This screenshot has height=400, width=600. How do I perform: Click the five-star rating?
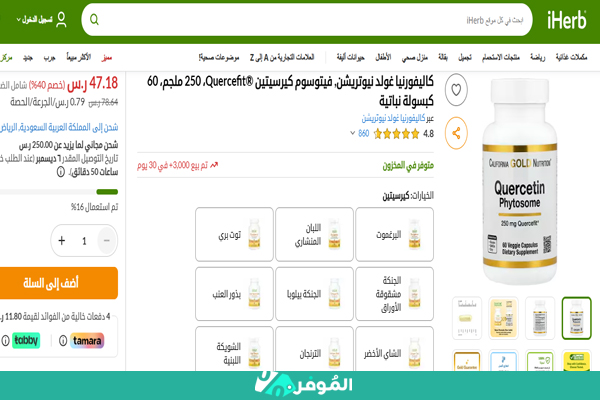396,134
